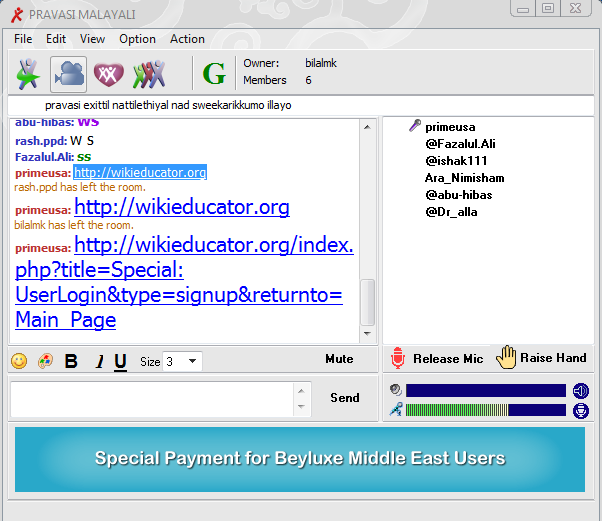Click the small speaker icon beside volume bar

click(x=395, y=390)
